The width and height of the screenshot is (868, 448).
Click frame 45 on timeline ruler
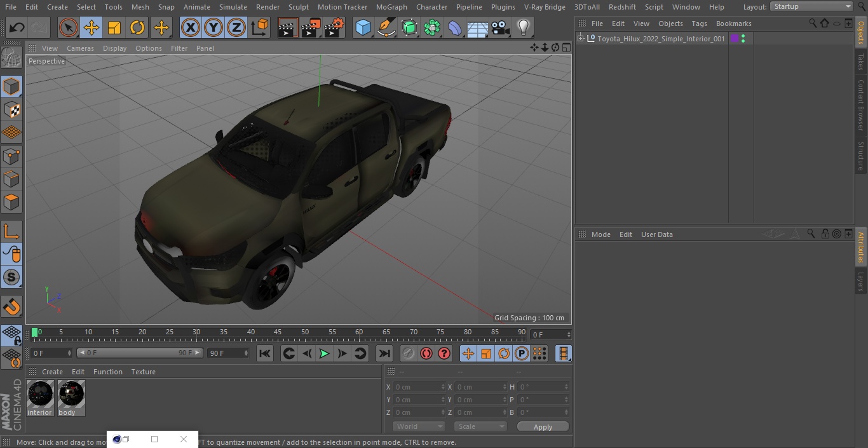[278, 332]
